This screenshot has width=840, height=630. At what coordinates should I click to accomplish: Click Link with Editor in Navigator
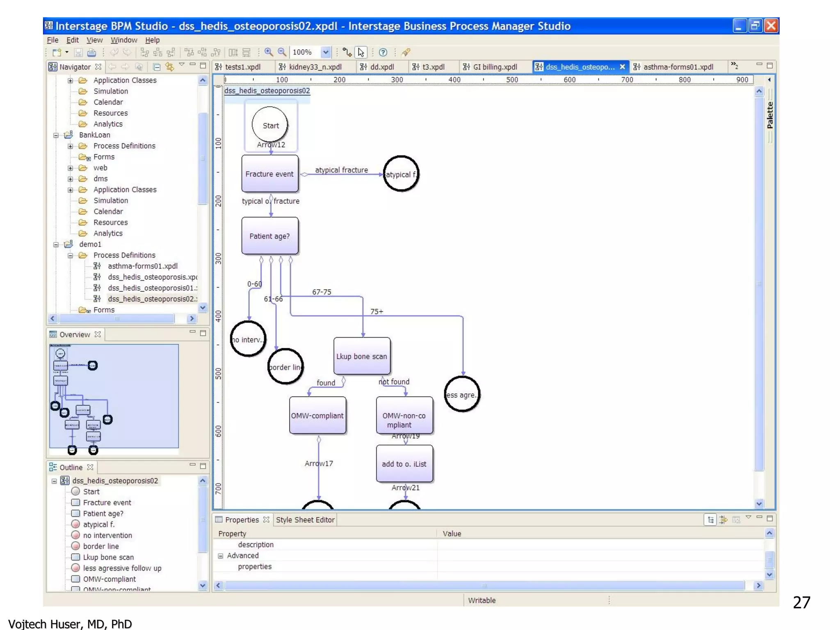point(169,66)
